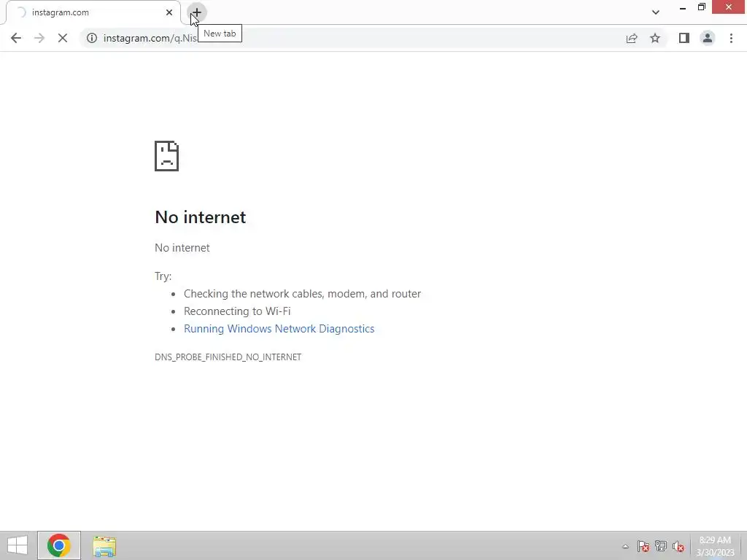This screenshot has height=560, width=747.
Task: Click 'Checking the network cables, modem, and router'
Action: pos(303,293)
